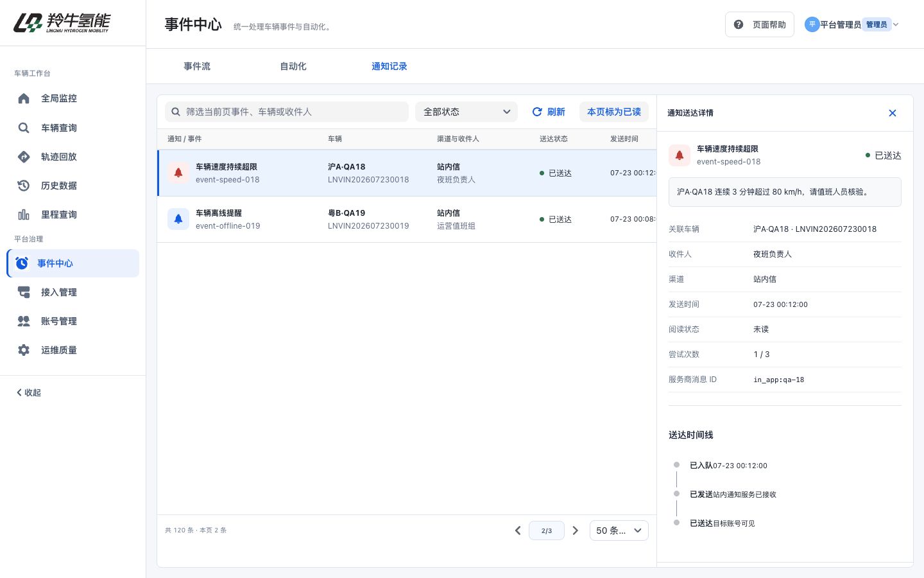The image size is (924, 578).
Task: Click the red bell icon for 车辆速度持续超限 row
Action: coord(178,173)
